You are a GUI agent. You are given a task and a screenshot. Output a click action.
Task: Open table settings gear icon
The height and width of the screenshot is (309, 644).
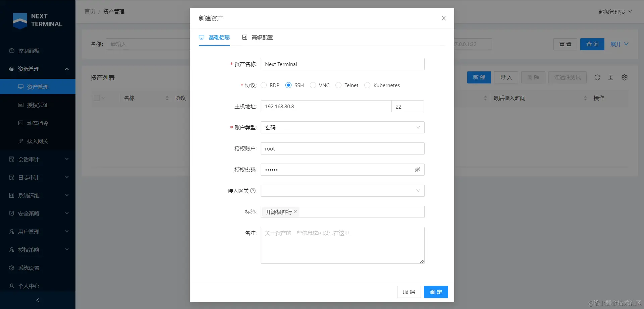[625, 77]
